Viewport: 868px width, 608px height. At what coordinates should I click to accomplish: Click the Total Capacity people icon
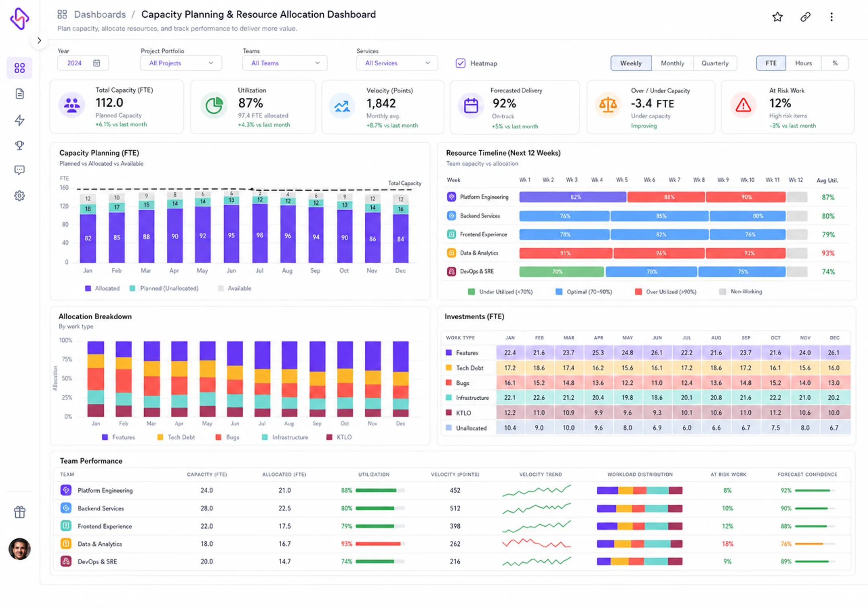(72, 105)
